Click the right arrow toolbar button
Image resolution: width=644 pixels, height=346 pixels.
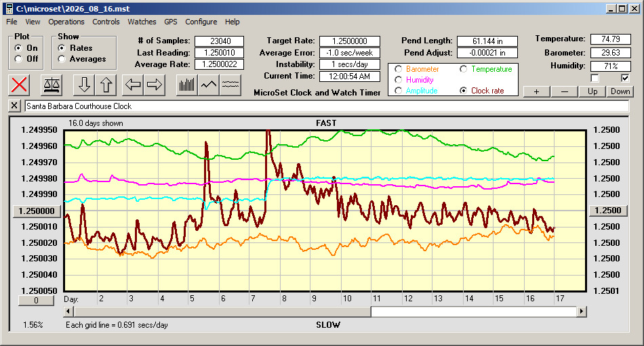coord(155,85)
